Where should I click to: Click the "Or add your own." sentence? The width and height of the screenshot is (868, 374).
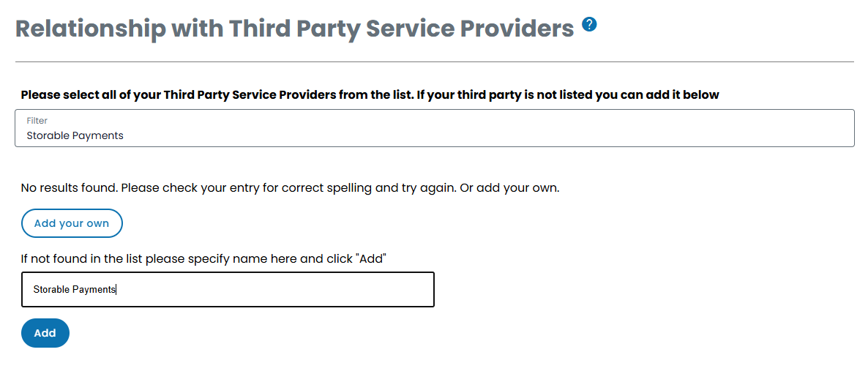(x=509, y=188)
